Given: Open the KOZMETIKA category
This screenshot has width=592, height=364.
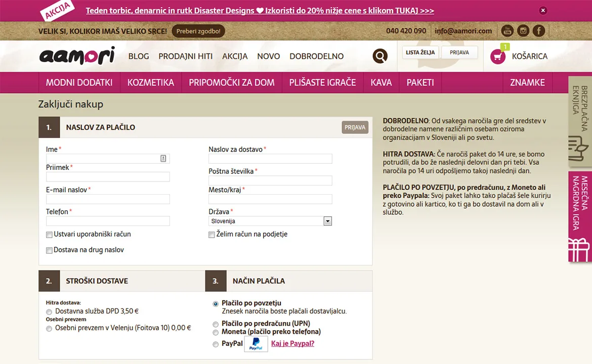Looking at the screenshot, I should pyautogui.click(x=151, y=82).
